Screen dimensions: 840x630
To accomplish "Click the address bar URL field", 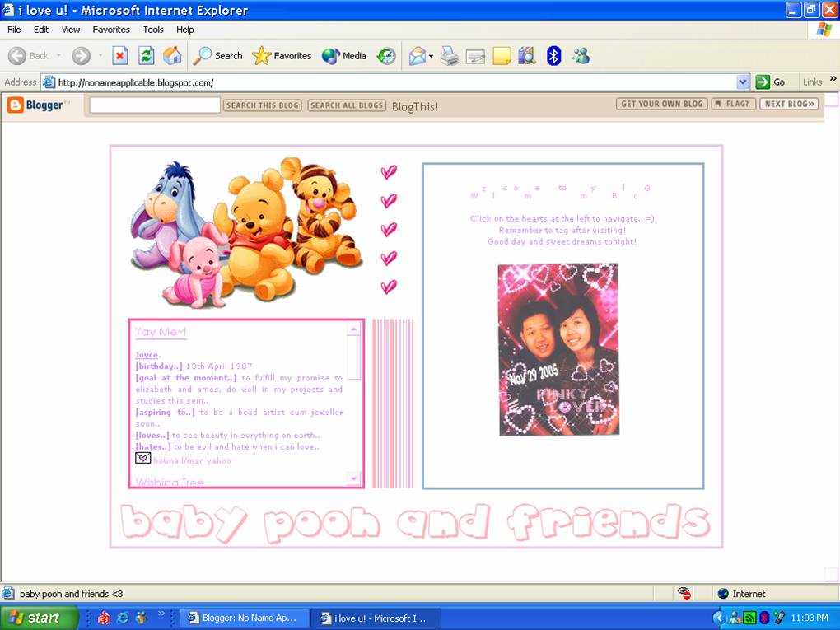I will pyautogui.click(x=396, y=82).
